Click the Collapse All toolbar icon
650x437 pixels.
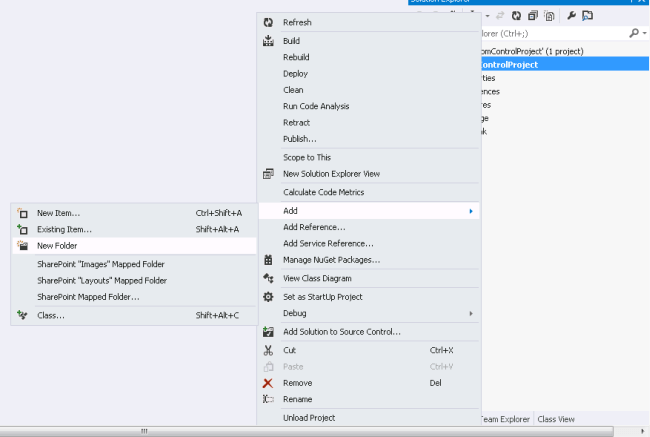(533, 16)
